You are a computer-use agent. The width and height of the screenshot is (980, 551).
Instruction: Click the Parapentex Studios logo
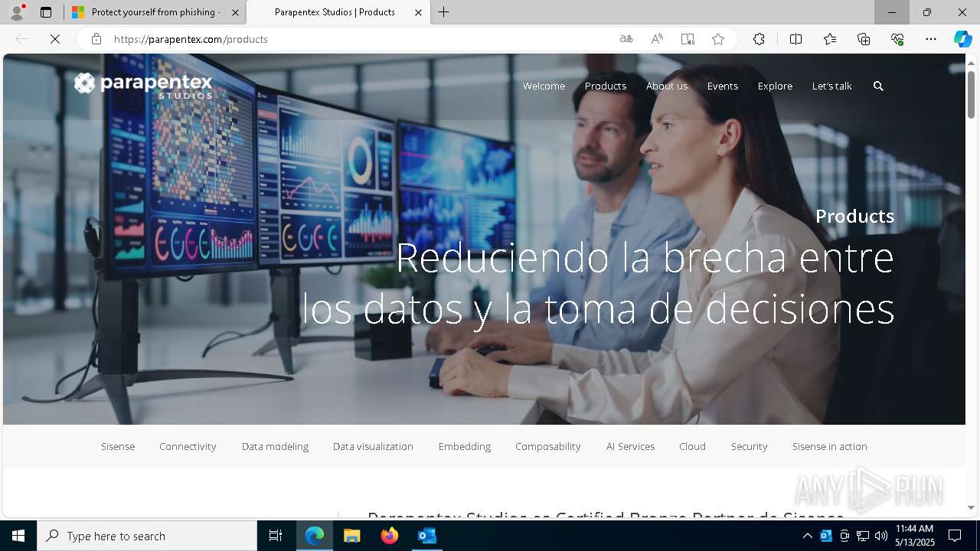143,85
